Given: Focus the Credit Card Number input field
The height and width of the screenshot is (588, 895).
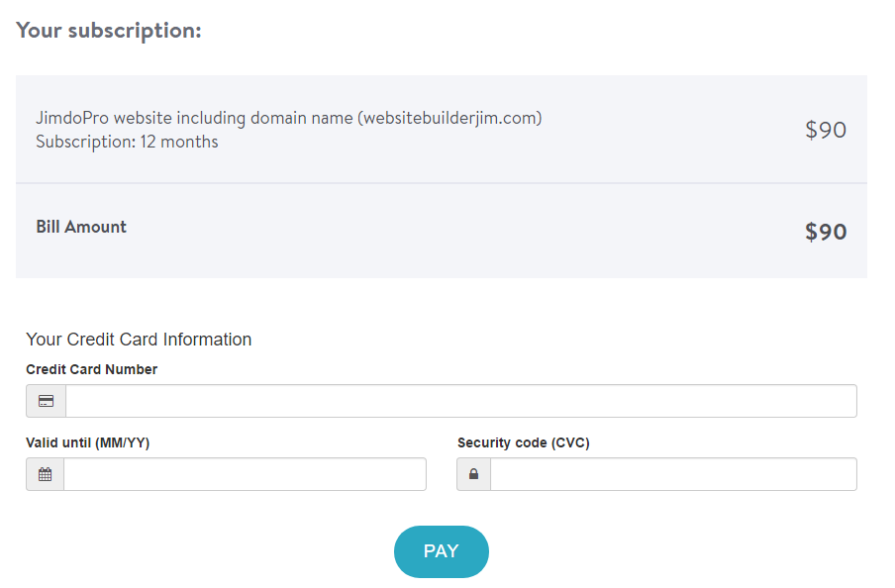Looking at the screenshot, I should point(461,401).
